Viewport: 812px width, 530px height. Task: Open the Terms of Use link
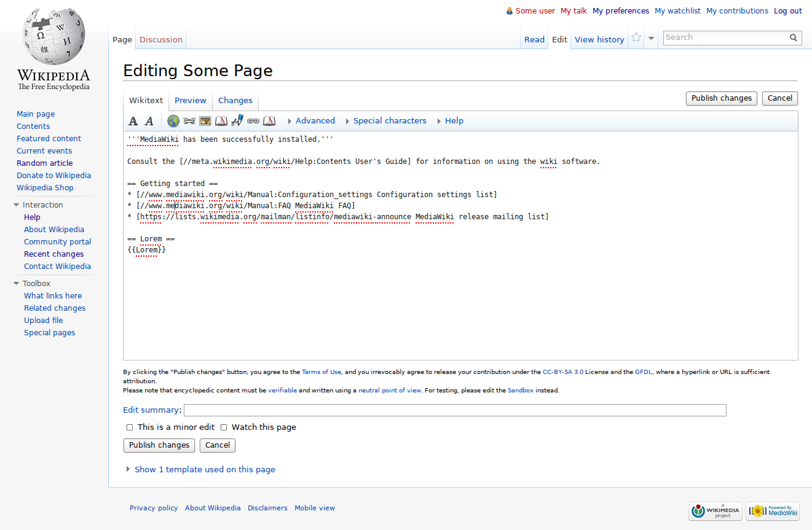click(x=321, y=372)
